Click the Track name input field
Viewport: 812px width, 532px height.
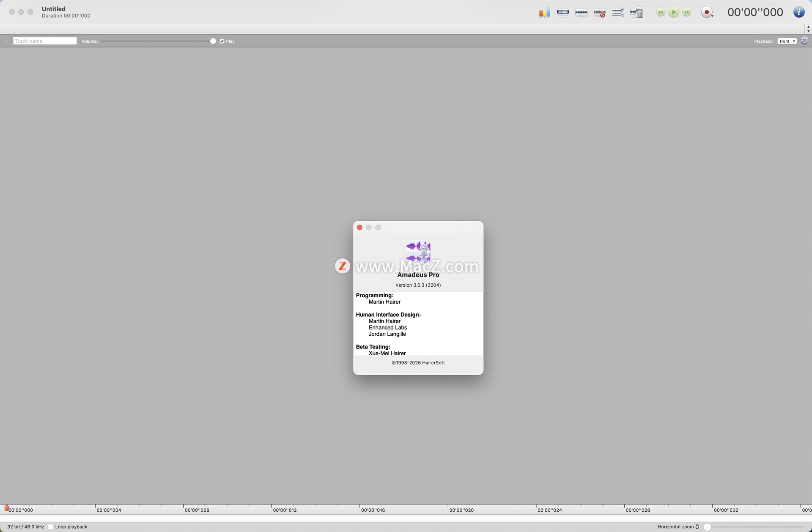click(x=45, y=41)
